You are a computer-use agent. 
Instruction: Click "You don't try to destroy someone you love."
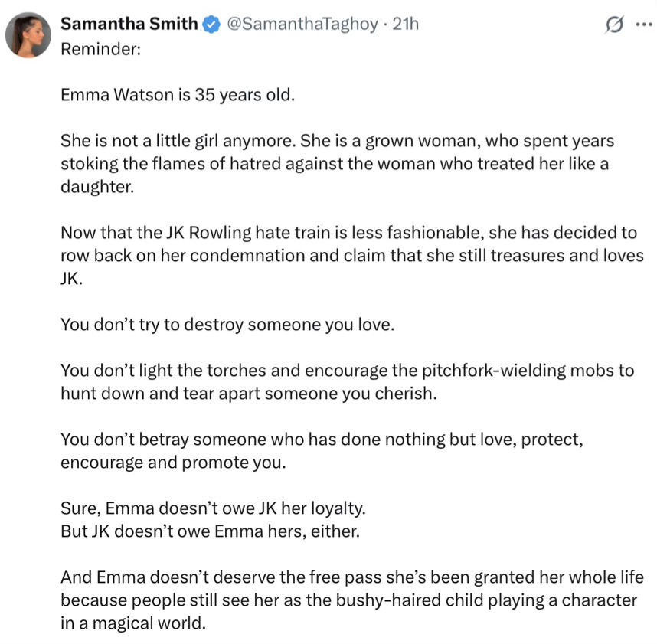[227, 325]
